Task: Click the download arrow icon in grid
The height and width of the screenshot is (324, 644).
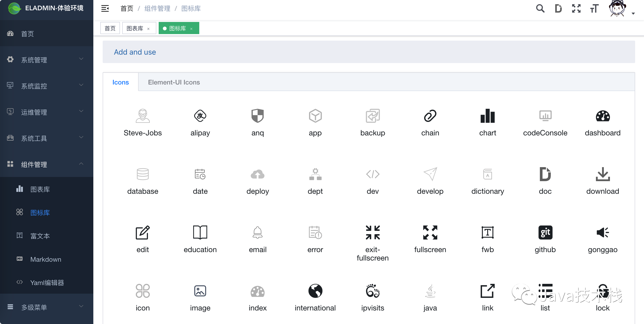Action: (x=602, y=174)
